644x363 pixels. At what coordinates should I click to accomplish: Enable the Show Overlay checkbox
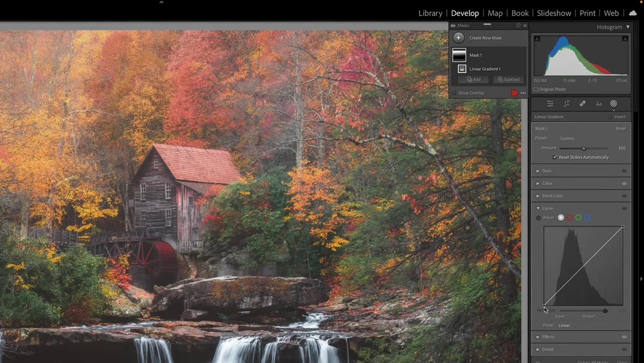[x=454, y=93]
